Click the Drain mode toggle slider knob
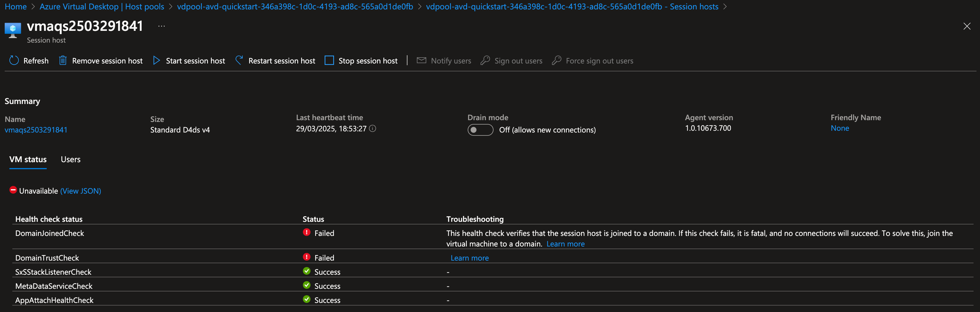The image size is (980, 312). point(475,130)
